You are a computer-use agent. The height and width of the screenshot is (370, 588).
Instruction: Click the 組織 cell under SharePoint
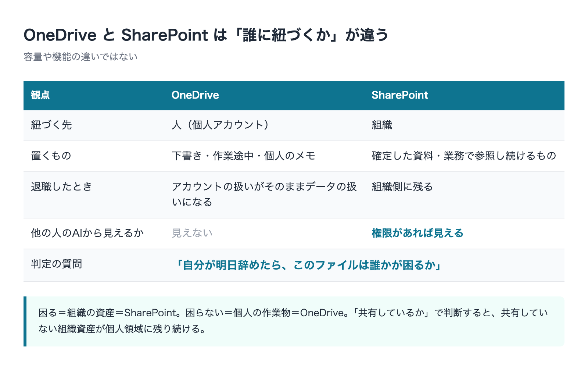(x=382, y=125)
